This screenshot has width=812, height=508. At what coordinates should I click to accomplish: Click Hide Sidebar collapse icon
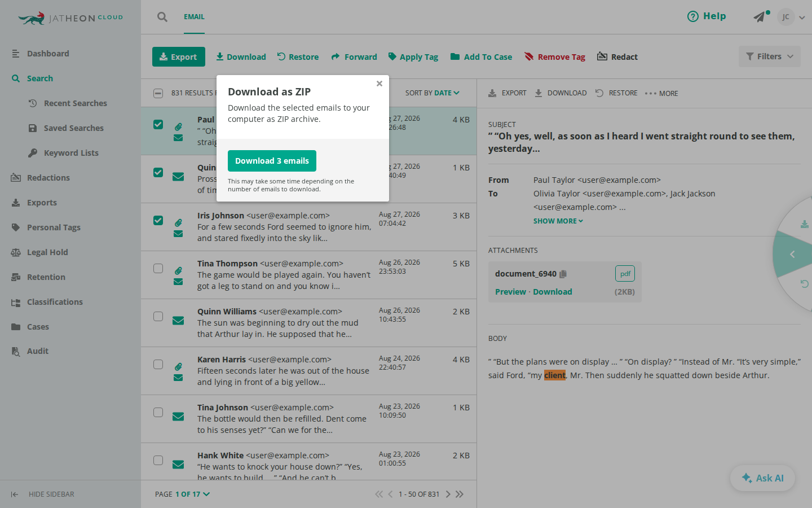coord(15,494)
